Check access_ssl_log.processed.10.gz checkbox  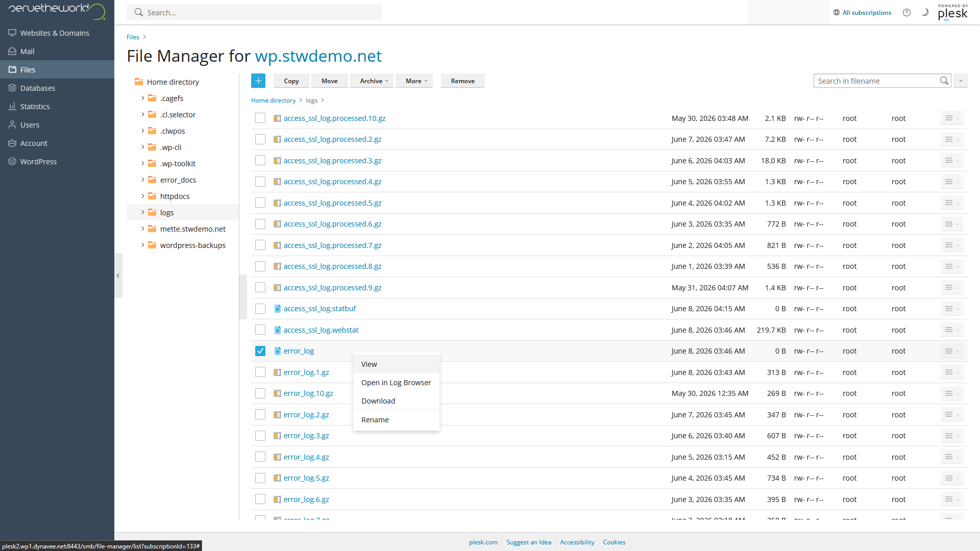click(260, 118)
